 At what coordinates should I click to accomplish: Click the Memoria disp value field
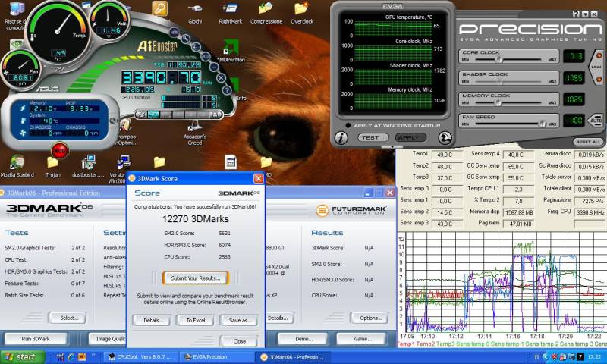518,212
